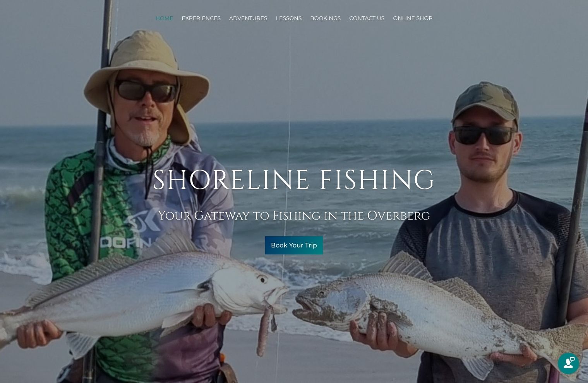
Task: Select LESSONS in the navigation bar
Action: 288,18
